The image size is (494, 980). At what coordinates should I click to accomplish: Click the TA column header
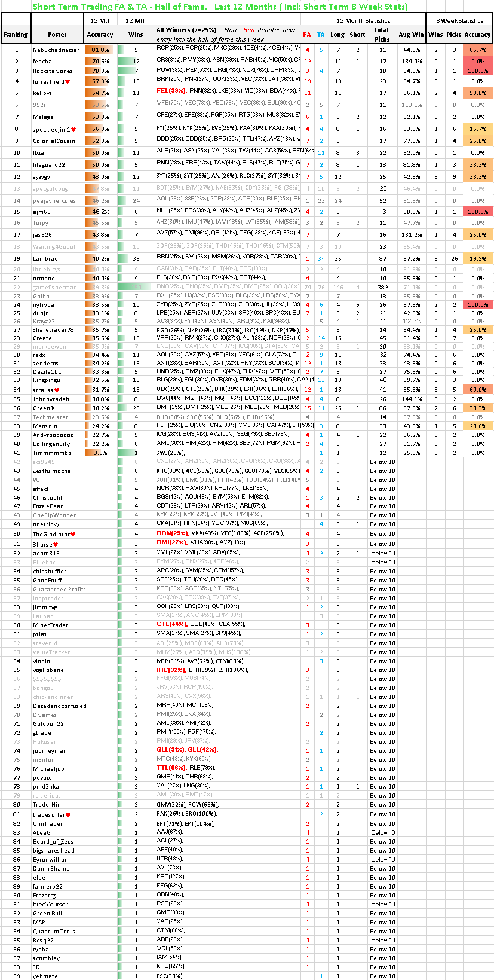click(x=321, y=35)
